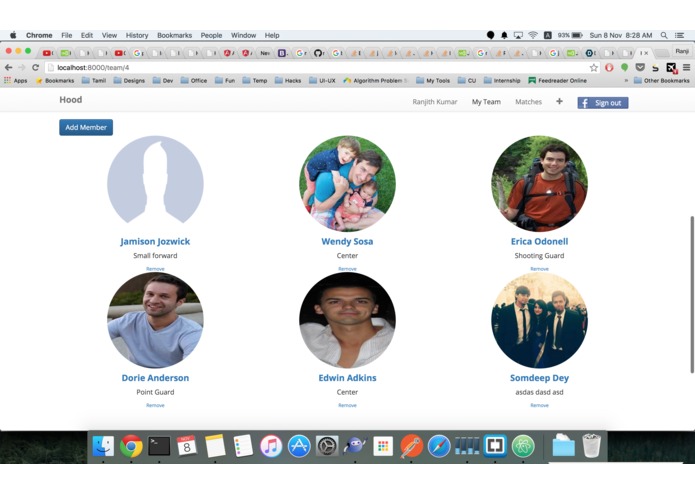Bookmark page with the star icon

[x=593, y=67]
